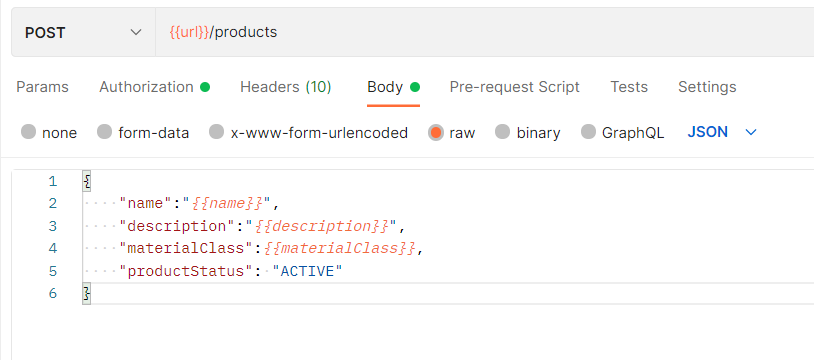Click the {{name}} variable in body
Viewport: 814px width, 360px height.
pos(227,203)
